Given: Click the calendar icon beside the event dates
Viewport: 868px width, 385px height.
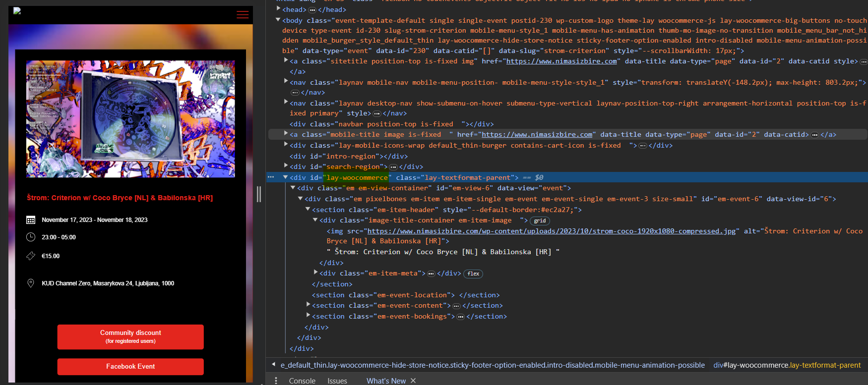Looking at the screenshot, I should (31, 220).
